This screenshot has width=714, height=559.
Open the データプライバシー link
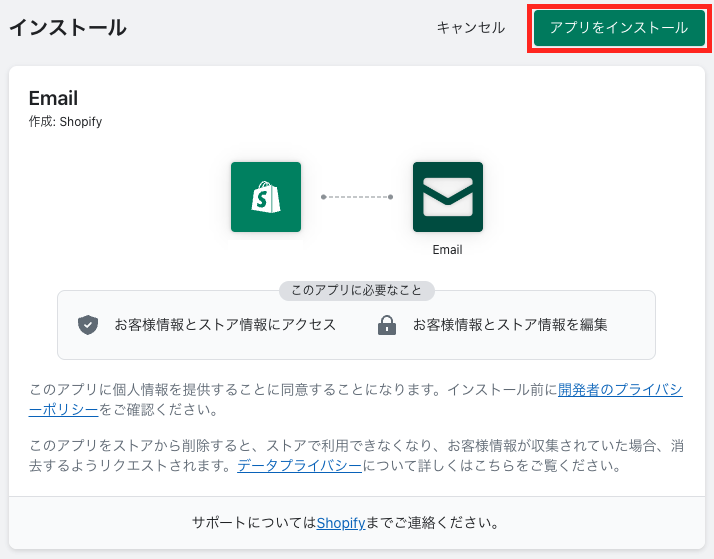[299, 465]
